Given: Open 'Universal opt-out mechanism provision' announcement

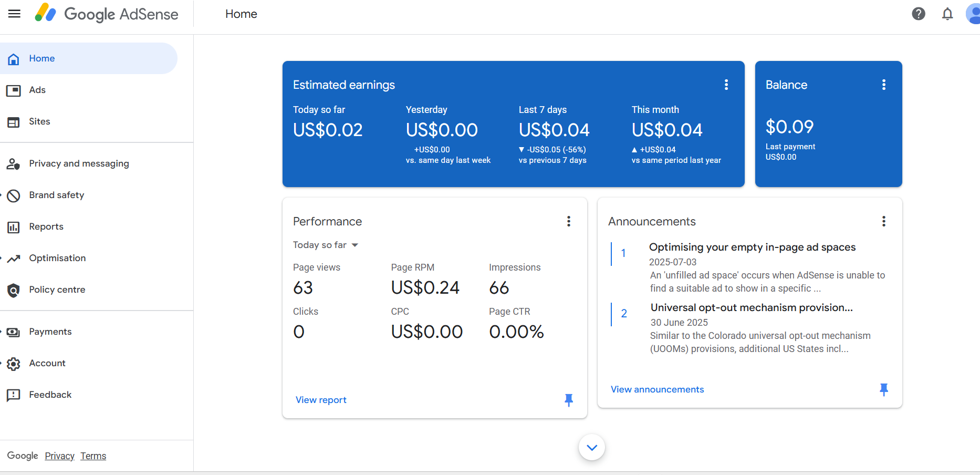Looking at the screenshot, I should click(x=752, y=308).
